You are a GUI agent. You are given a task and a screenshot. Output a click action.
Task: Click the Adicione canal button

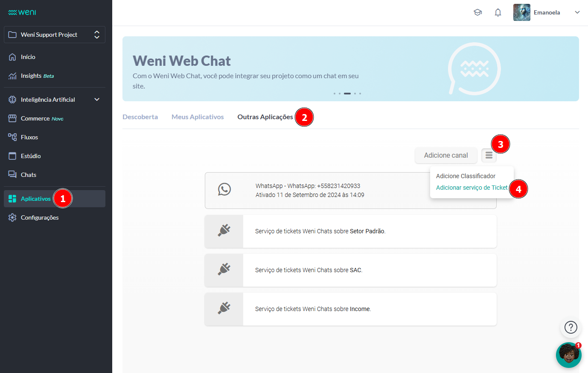[445, 155]
